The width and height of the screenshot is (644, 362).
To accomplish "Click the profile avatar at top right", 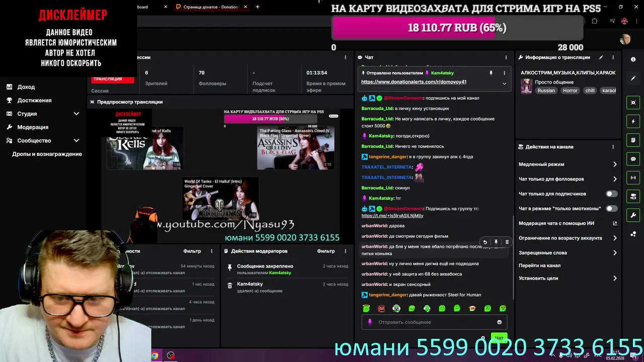I will (x=625, y=39).
